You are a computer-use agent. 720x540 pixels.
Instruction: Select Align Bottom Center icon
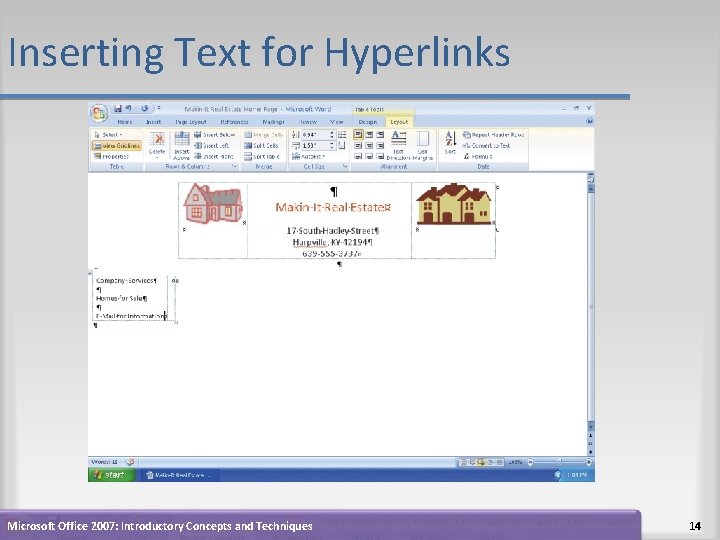click(x=369, y=157)
